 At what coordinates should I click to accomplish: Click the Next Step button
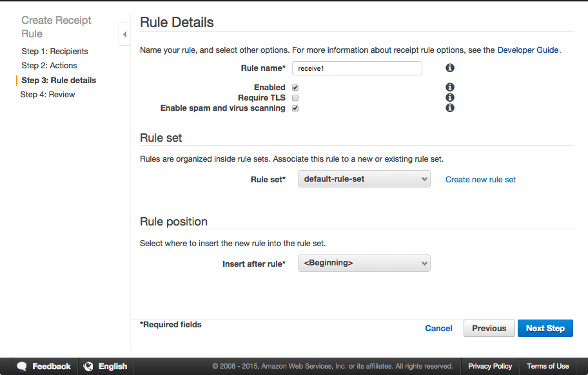(545, 328)
